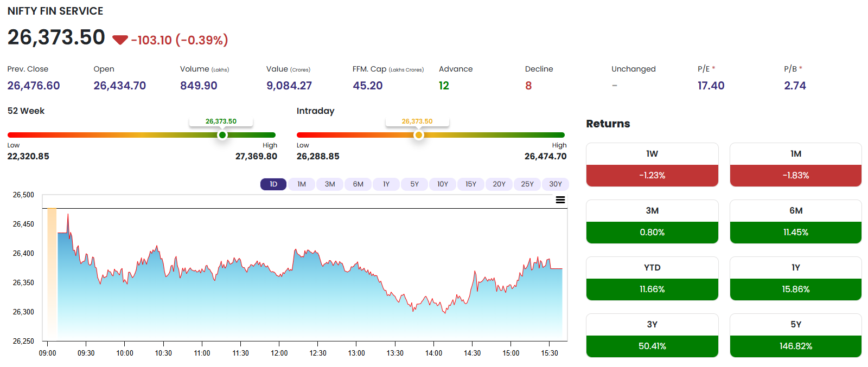
Task: Click Volume value 849.90
Action: point(199,86)
